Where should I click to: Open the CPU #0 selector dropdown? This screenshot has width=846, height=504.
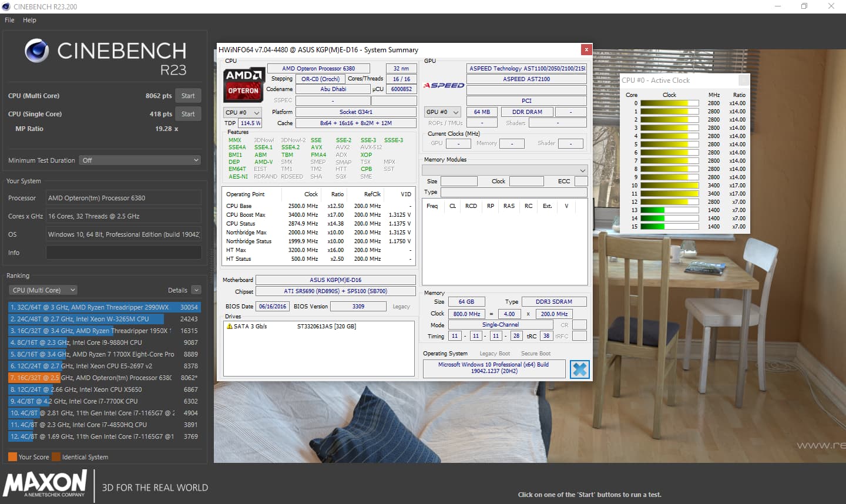pos(243,112)
